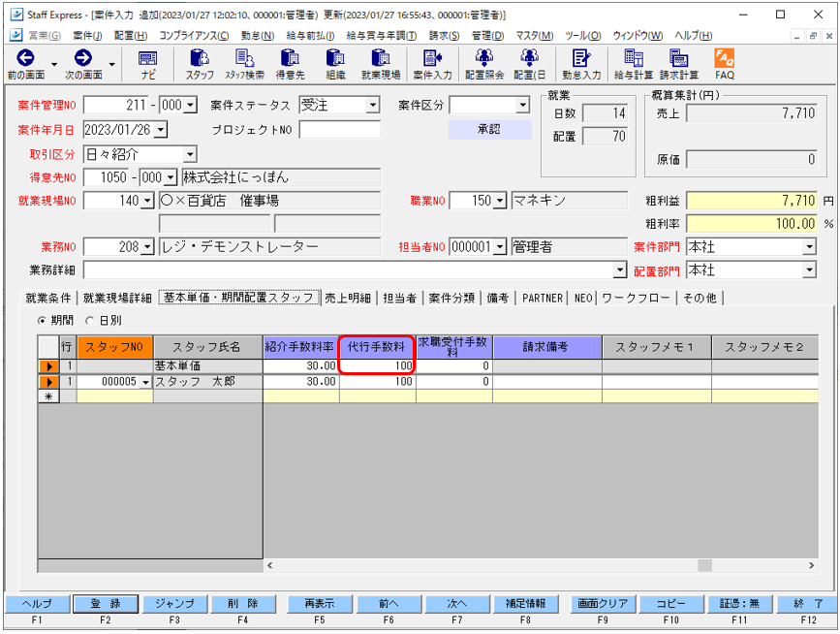Image resolution: width=840 pixels, height=634 pixels.
Task: Switch to the ワークフロー tab
Action: [x=636, y=298]
